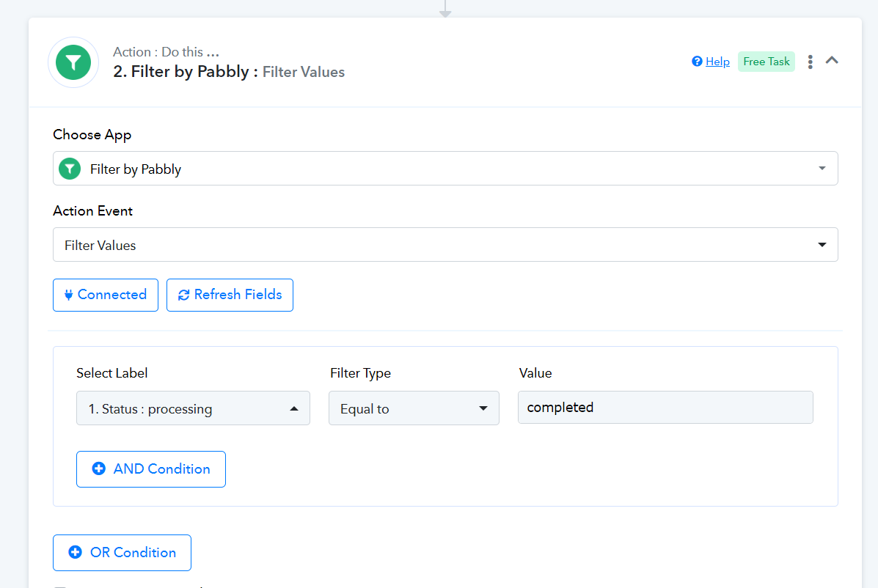Screen dimensions: 878x588
Task: Open the three-dot step options menu
Action: 811,62
